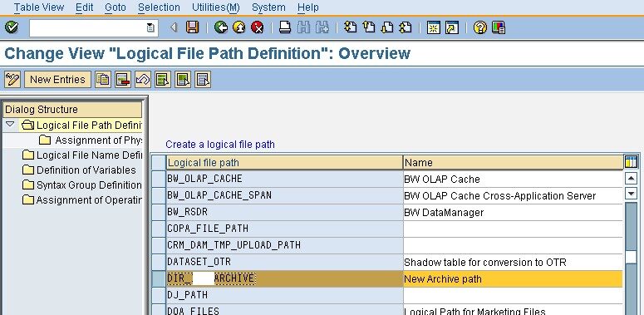The width and height of the screenshot is (644, 315).
Task: Click the green Enter checkmark icon
Action: 12,28
